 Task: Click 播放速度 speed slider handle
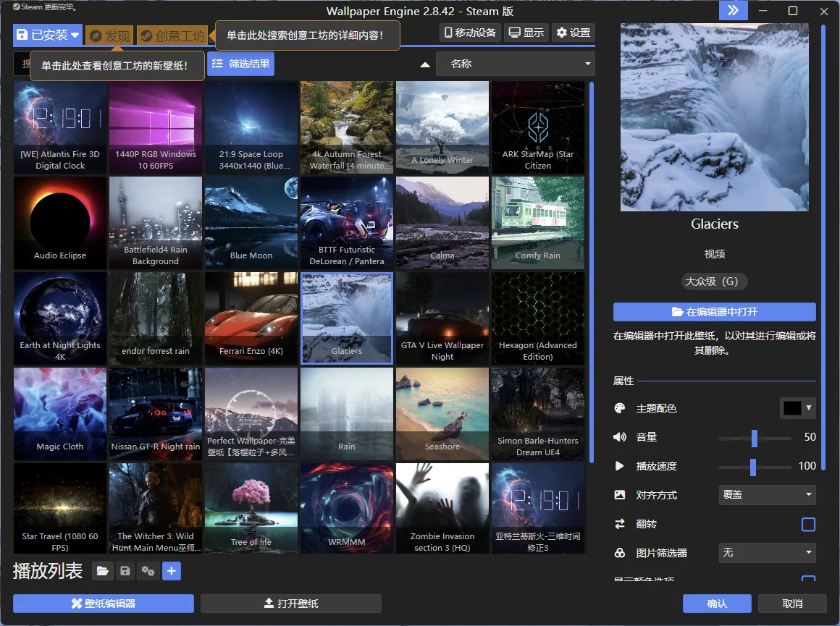click(x=752, y=467)
